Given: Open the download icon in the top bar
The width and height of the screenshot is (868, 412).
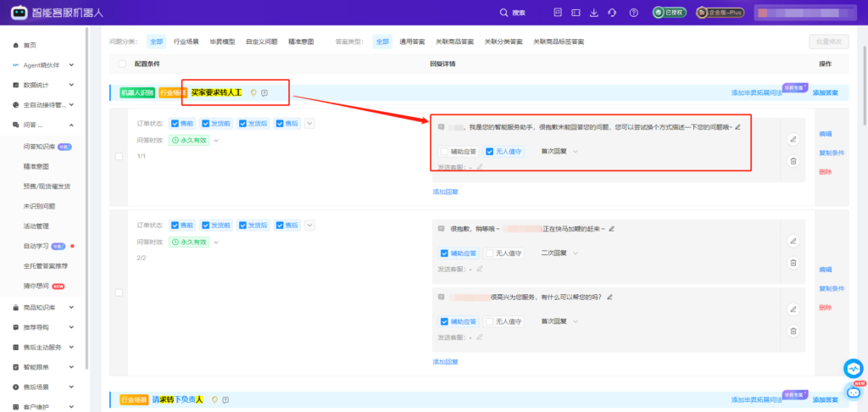Looking at the screenshot, I should pos(594,13).
